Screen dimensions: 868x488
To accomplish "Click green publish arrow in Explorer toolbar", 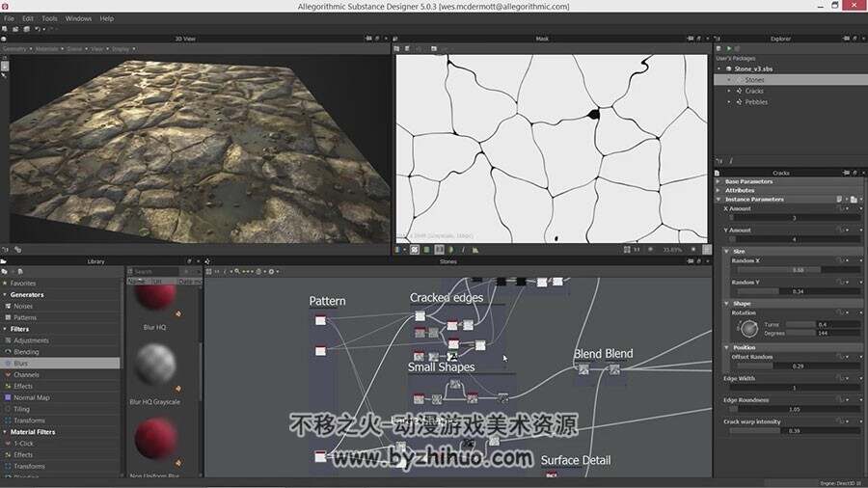I will tap(729, 48).
